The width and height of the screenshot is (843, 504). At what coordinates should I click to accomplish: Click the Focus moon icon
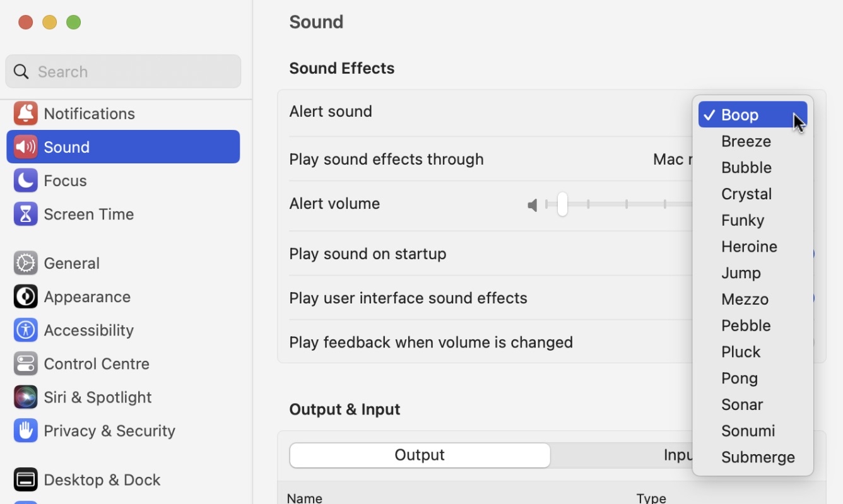[x=25, y=180]
